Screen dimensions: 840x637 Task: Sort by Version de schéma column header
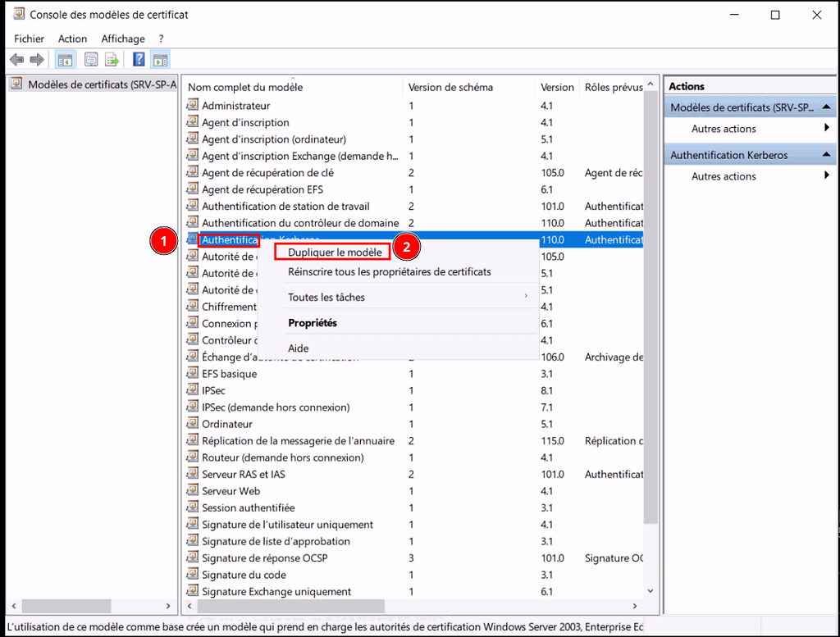click(450, 87)
